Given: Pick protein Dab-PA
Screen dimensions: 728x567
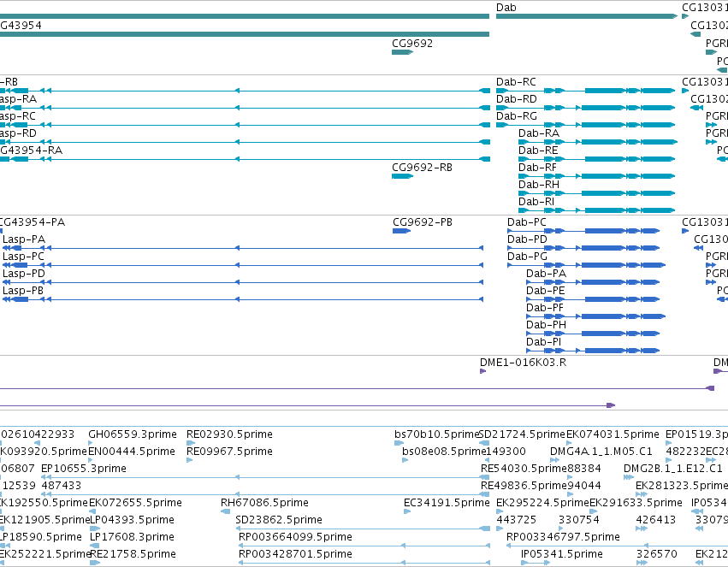Looking at the screenshot, I should (593, 282).
